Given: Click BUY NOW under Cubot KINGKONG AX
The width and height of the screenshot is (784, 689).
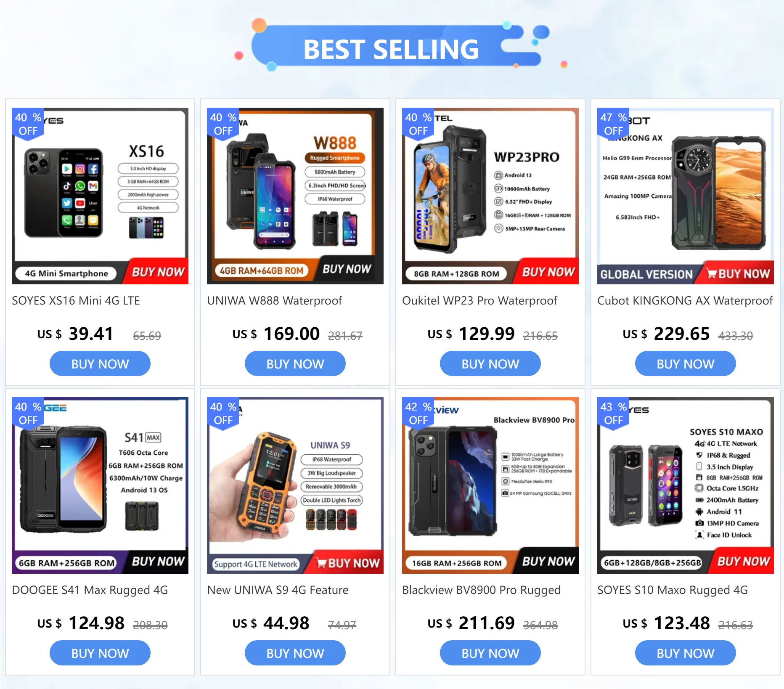Looking at the screenshot, I should click(x=686, y=364).
